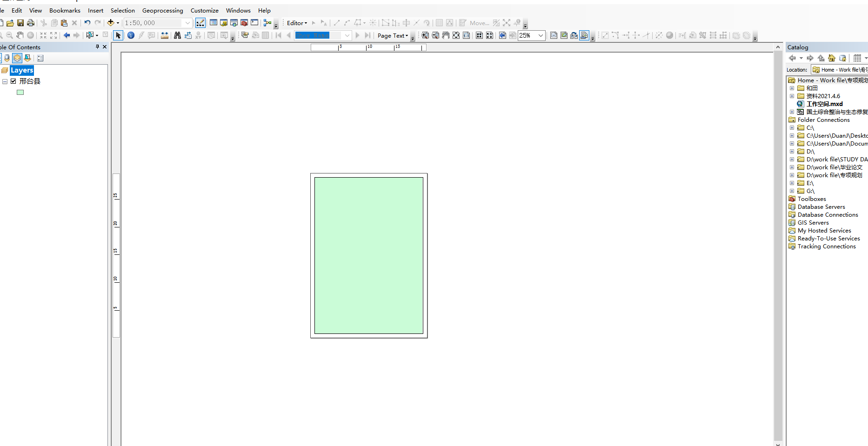Select 工作空间.mxd in Catalog
The height and width of the screenshot is (446, 868).
(x=824, y=104)
